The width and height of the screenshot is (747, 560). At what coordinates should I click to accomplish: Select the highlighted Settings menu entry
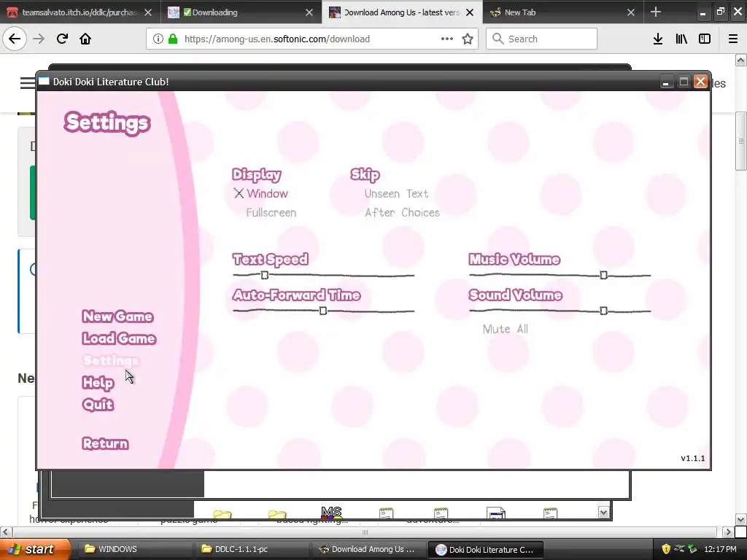pos(111,360)
